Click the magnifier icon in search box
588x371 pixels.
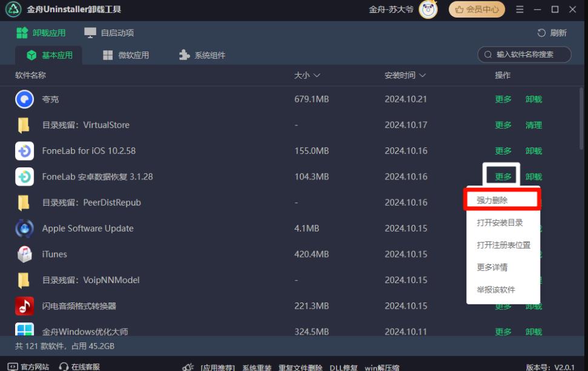coord(488,55)
